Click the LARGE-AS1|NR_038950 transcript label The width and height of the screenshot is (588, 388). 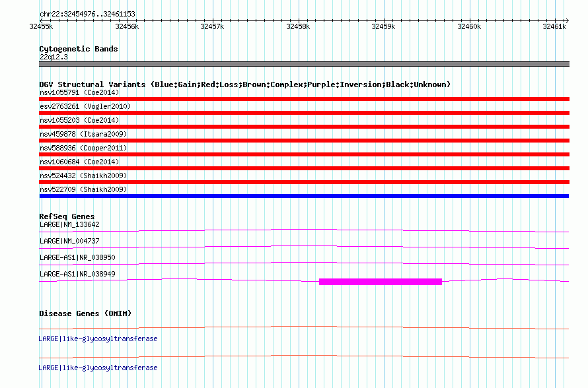[x=77, y=257]
